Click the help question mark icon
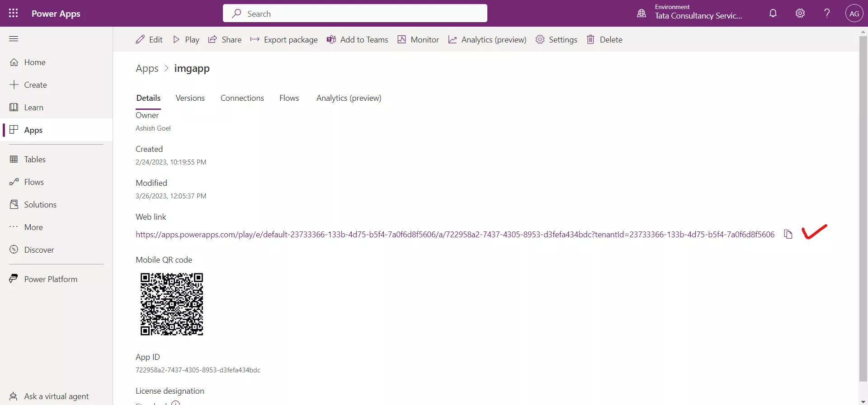The image size is (868, 405). (827, 13)
